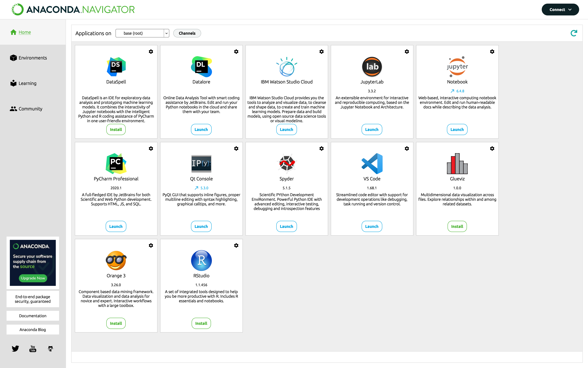This screenshot has height=368, width=588.
Task: Click the Orange 3 sunglasses logo
Action: click(x=116, y=260)
